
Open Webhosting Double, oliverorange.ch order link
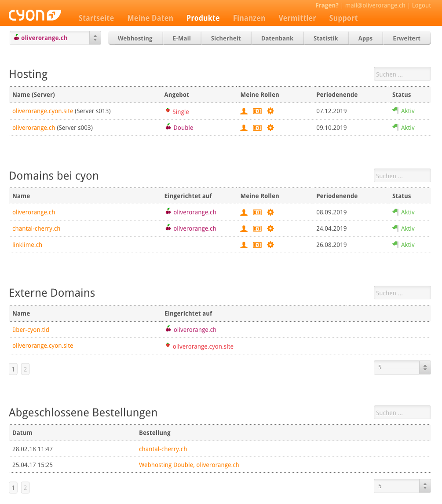pos(189,465)
